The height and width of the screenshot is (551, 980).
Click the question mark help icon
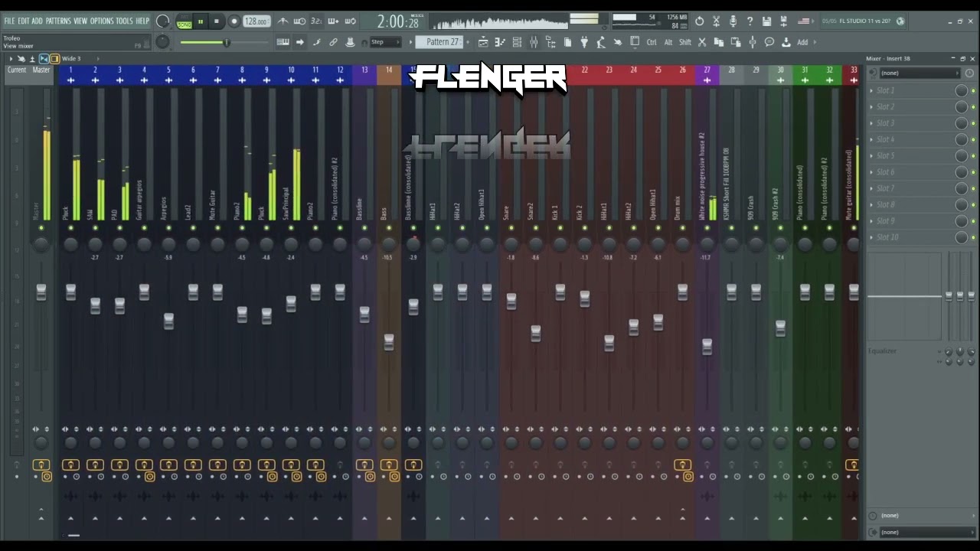pos(750,21)
